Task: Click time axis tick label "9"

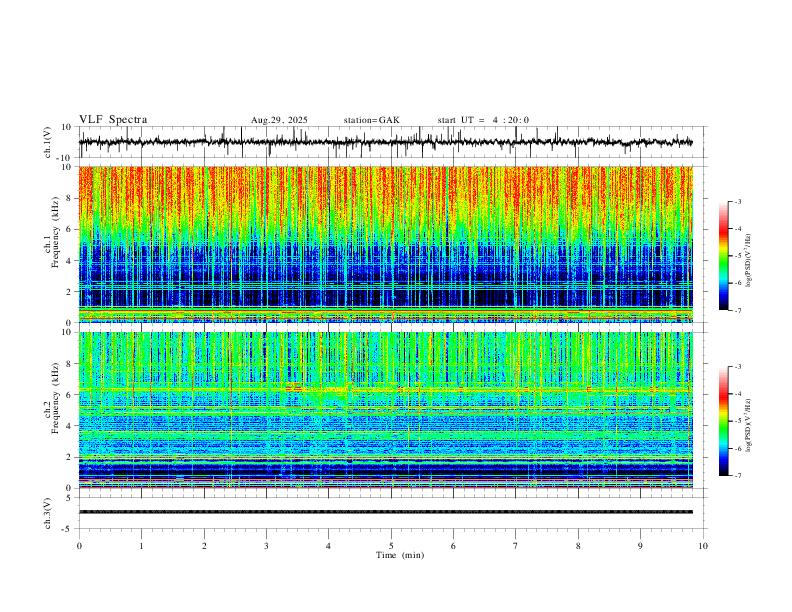Action: 640,546
